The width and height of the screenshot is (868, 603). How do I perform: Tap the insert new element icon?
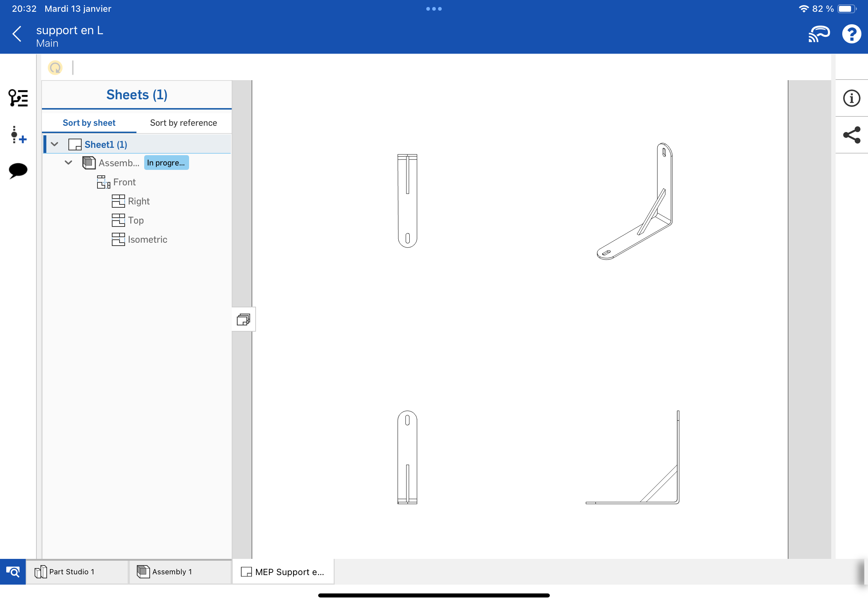click(x=18, y=135)
